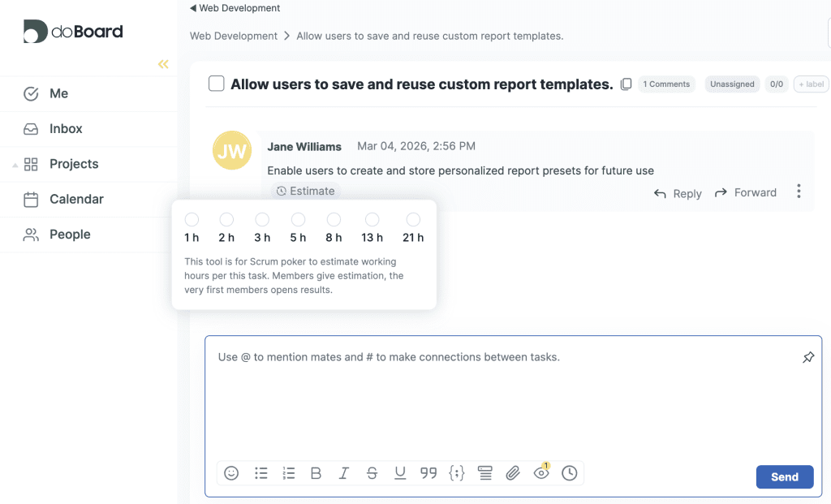Apply strikethrough formatting
Viewport: 831px width, 504px height.
372,473
